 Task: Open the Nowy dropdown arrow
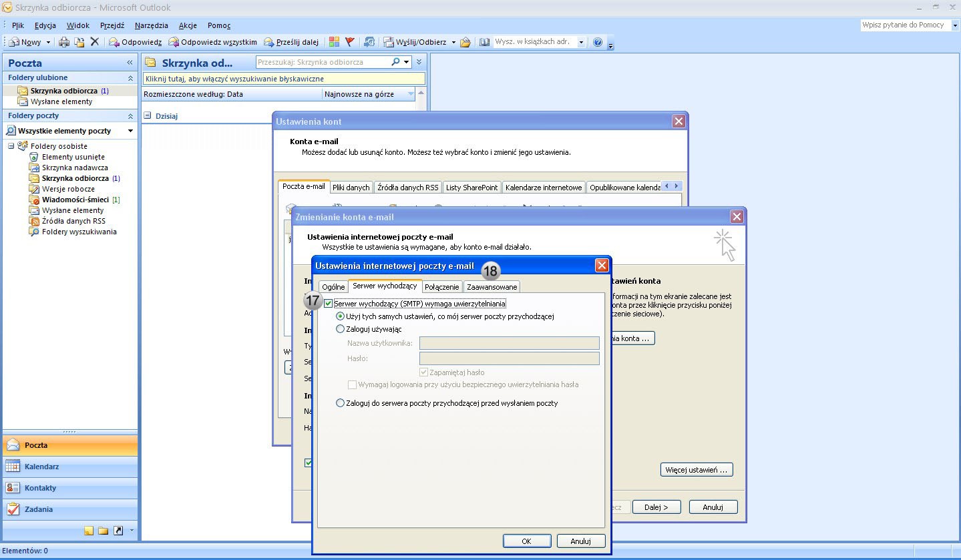tap(48, 42)
